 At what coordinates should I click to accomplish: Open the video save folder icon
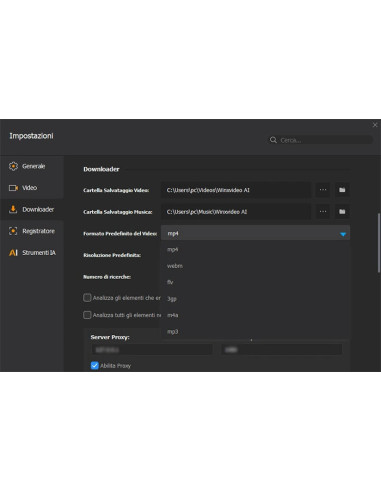pyautogui.click(x=342, y=190)
